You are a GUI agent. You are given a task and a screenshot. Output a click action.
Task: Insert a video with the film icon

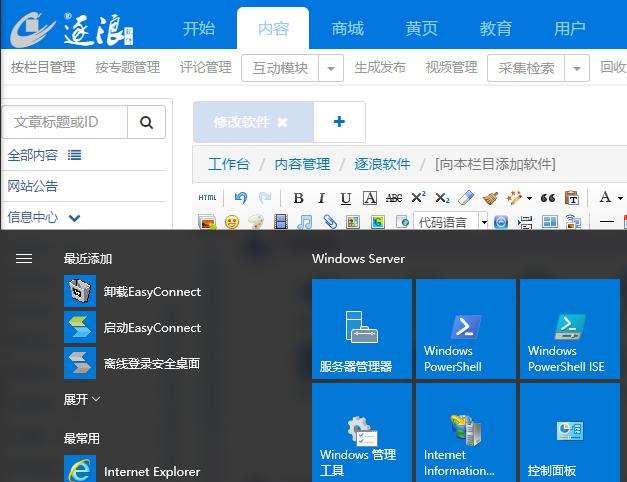(281, 222)
